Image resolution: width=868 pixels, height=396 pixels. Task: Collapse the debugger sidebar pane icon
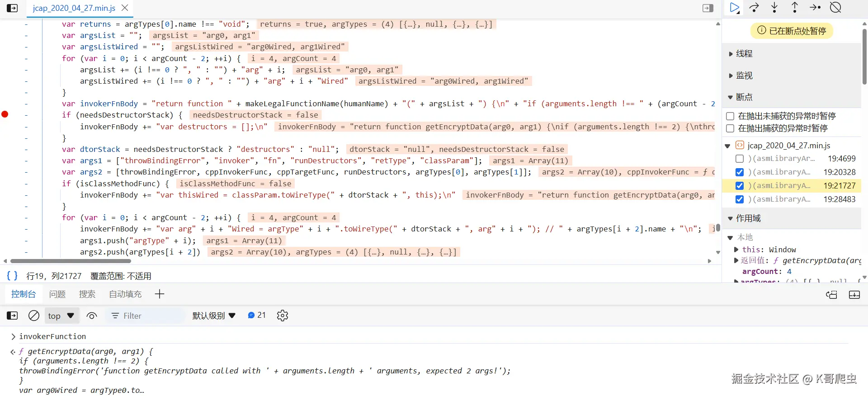pos(708,8)
